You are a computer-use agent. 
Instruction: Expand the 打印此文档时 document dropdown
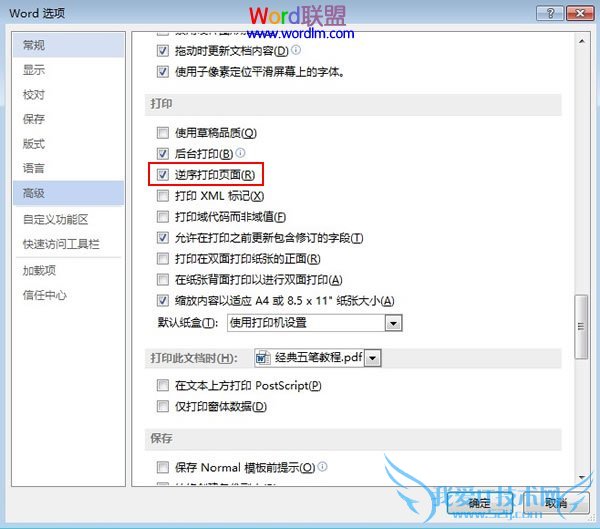(x=373, y=358)
